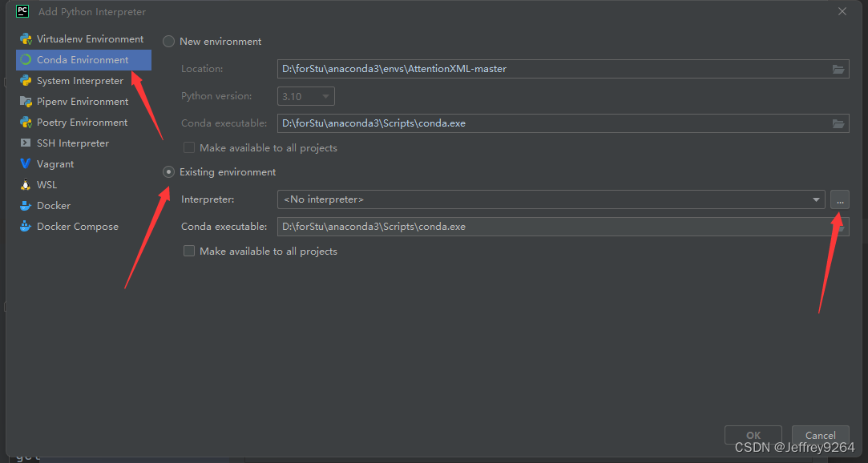Open Pipenv Environment settings
Image resolution: width=868 pixels, height=463 pixels.
click(83, 102)
